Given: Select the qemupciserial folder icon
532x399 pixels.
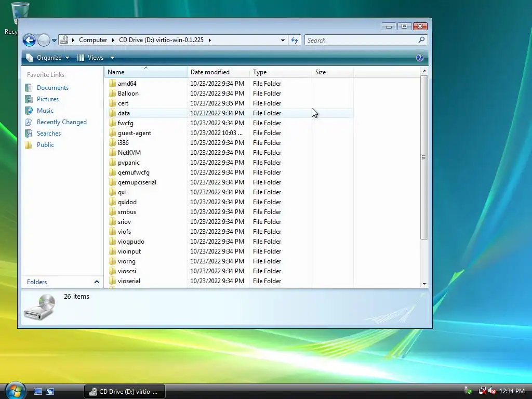Looking at the screenshot, I should coord(112,182).
